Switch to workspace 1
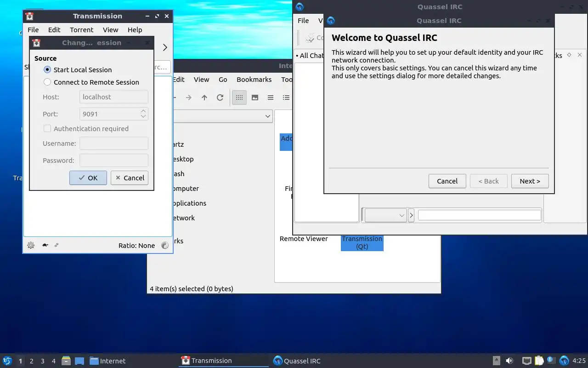 (20, 361)
